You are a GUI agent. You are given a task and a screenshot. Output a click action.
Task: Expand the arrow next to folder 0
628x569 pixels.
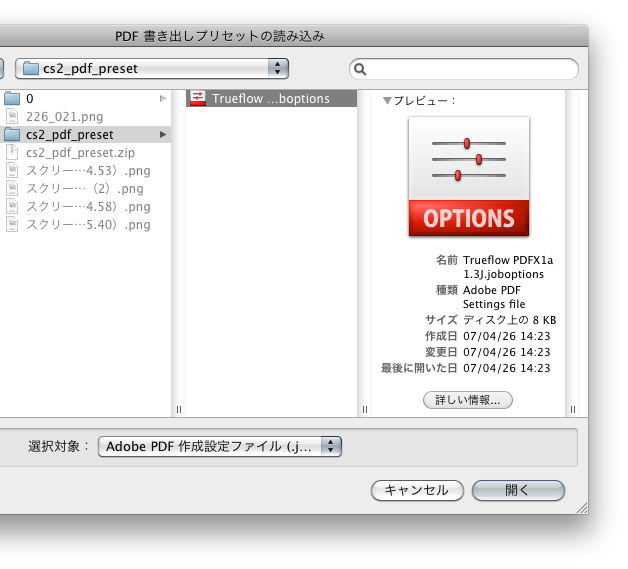click(163, 99)
